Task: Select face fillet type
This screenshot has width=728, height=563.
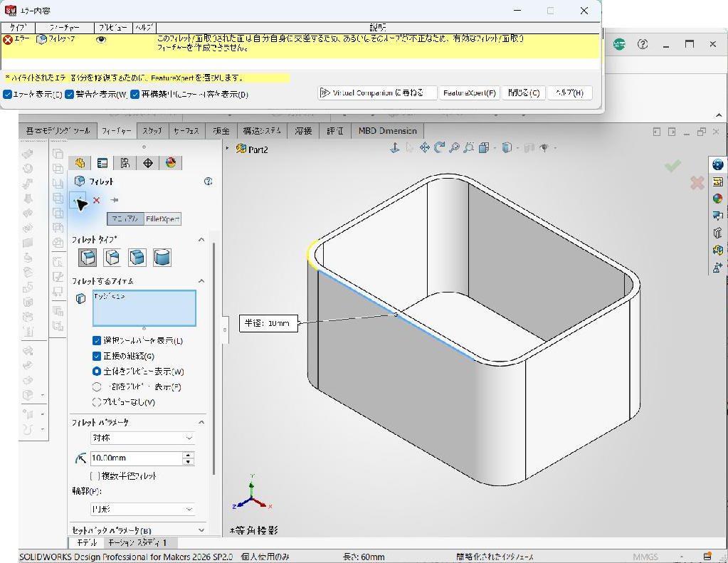Action: (x=137, y=258)
